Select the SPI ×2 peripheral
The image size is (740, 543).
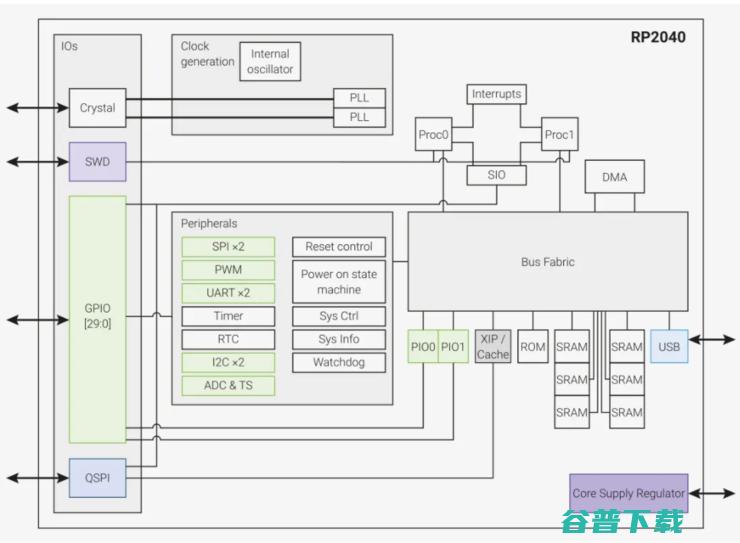pos(228,247)
